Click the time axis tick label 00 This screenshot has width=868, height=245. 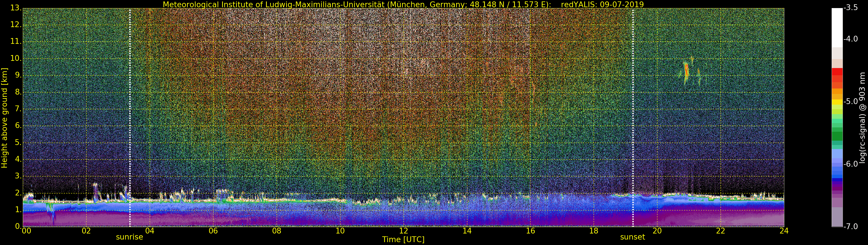(x=26, y=231)
